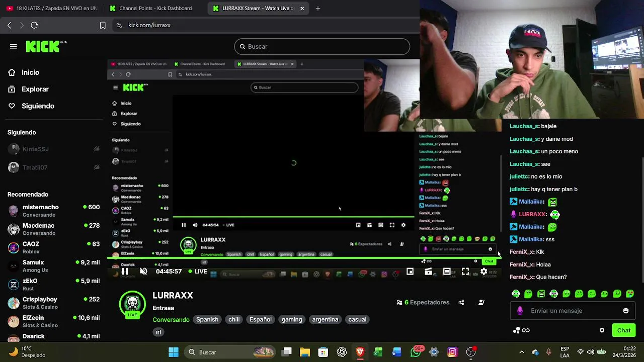Open LURRAXX channel avatar

click(132, 304)
